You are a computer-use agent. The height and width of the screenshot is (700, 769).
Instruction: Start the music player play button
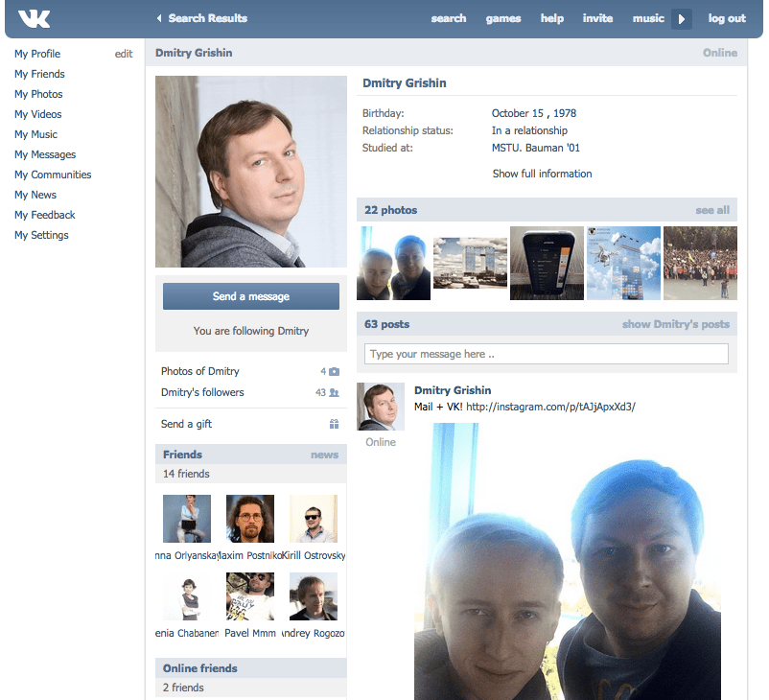(681, 19)
